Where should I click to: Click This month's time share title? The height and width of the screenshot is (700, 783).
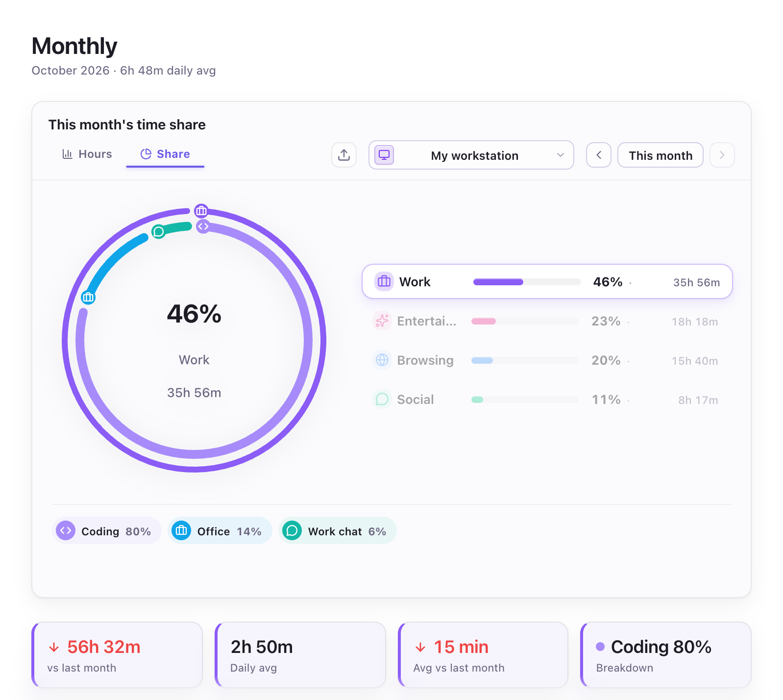point(127,125)
